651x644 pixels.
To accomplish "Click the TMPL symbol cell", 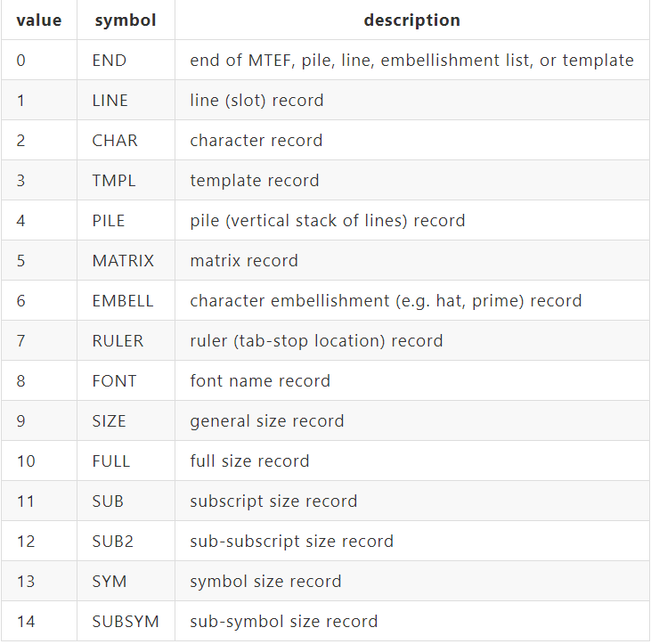I will [x=114, y=181].
